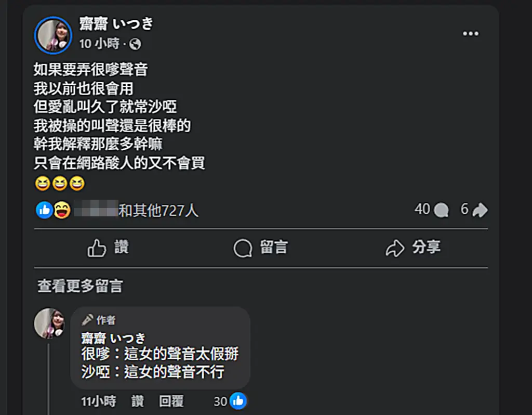Click the author's profile picture in post header

tap(54, 35)
